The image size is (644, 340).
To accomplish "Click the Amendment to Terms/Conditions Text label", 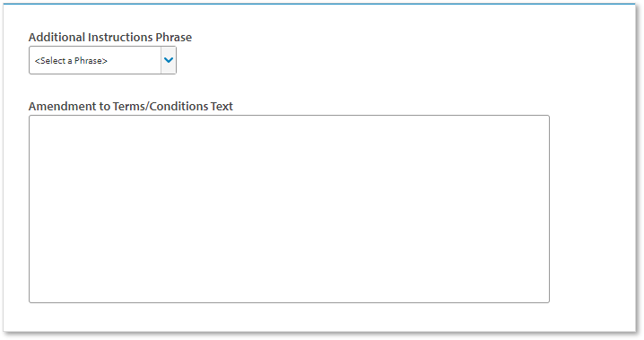I will point(131,106).
